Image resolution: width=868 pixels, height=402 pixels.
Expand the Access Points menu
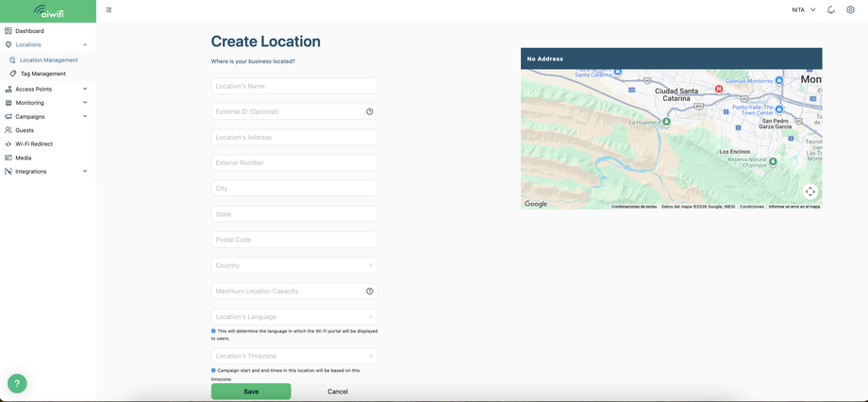(x=47, y=89)
